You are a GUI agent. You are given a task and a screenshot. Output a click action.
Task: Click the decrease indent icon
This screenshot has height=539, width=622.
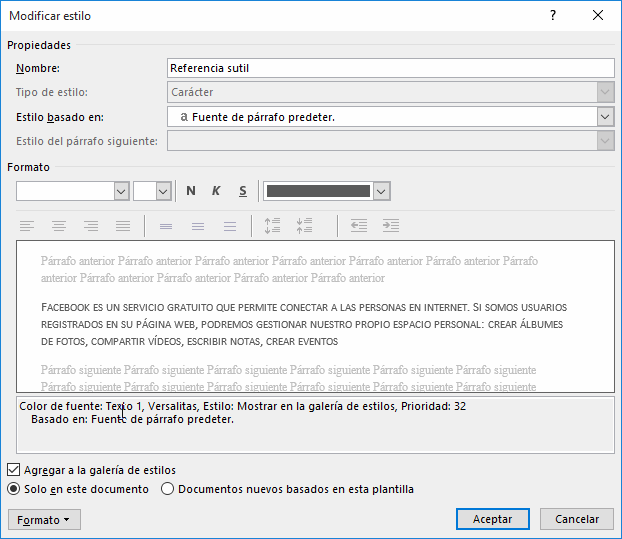[x=358, y=226]
